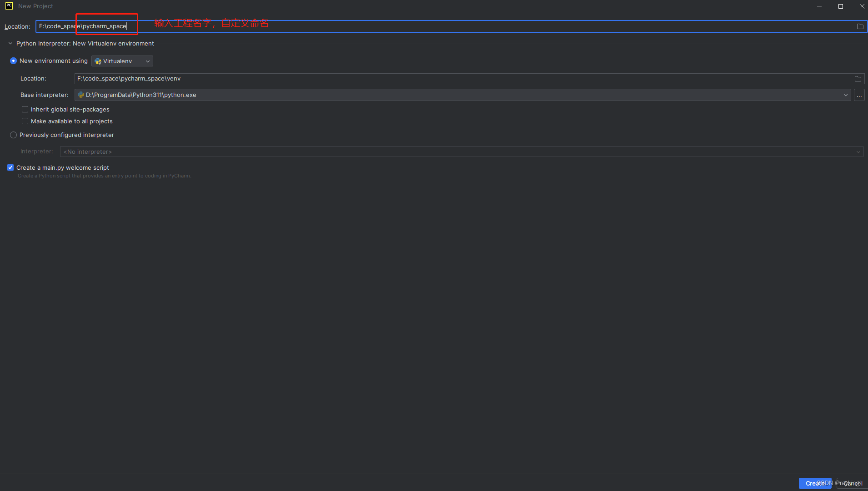
Task: Click the 'Interpreter:' label
Action: tap(37, 152)
